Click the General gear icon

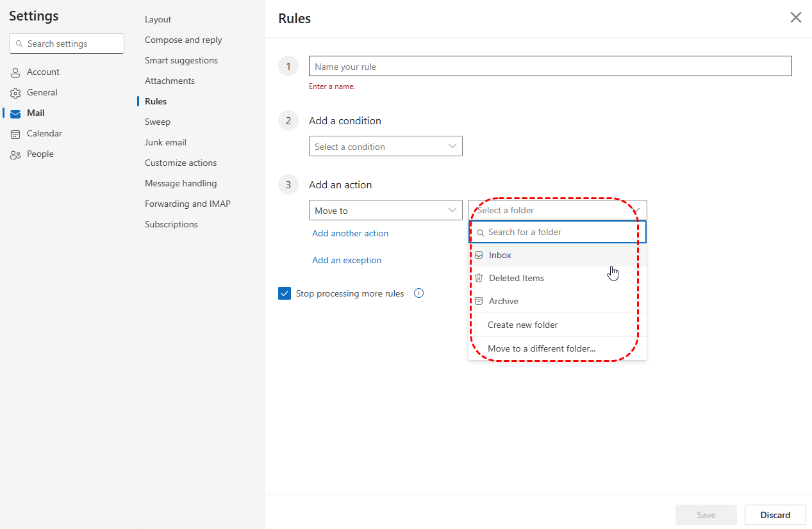15,93
